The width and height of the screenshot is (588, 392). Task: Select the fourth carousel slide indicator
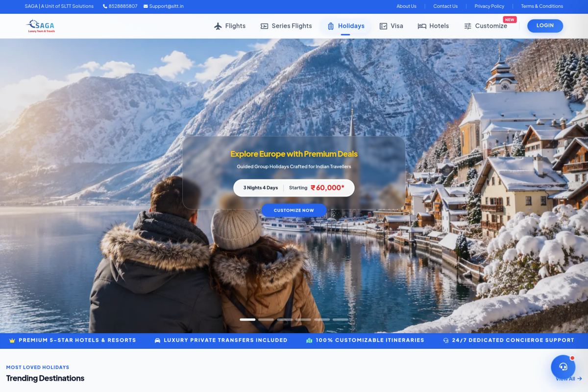(303, 319)
